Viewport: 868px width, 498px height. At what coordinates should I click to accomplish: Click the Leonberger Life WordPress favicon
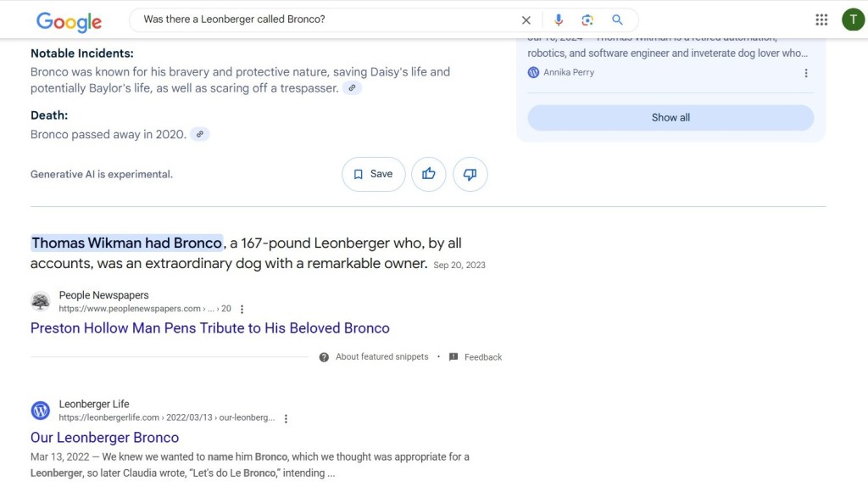coord(40,410)
